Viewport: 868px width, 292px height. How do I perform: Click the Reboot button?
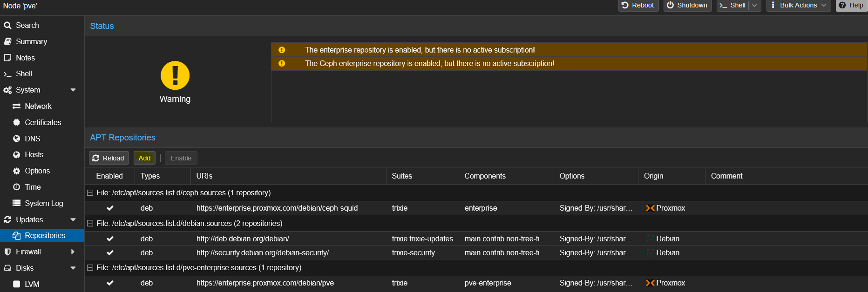(638, 5)
